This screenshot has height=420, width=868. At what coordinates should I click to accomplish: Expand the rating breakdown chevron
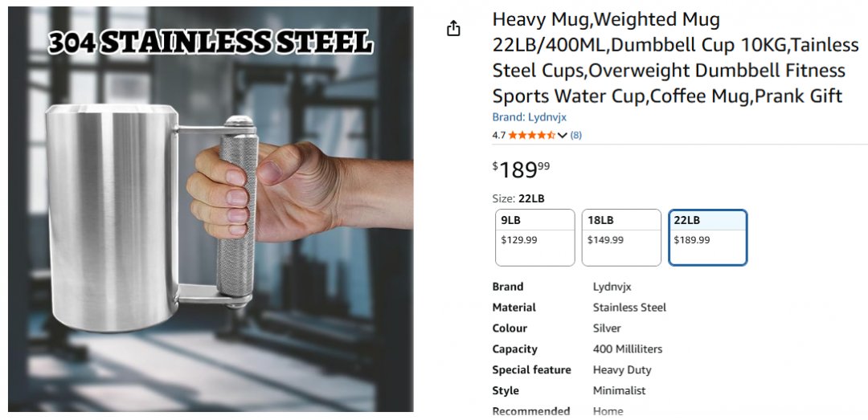tap(562, 135)
